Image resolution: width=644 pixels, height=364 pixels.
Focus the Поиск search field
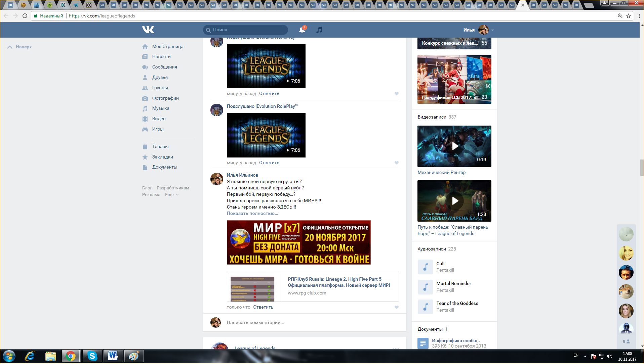(x=245, y=30)
